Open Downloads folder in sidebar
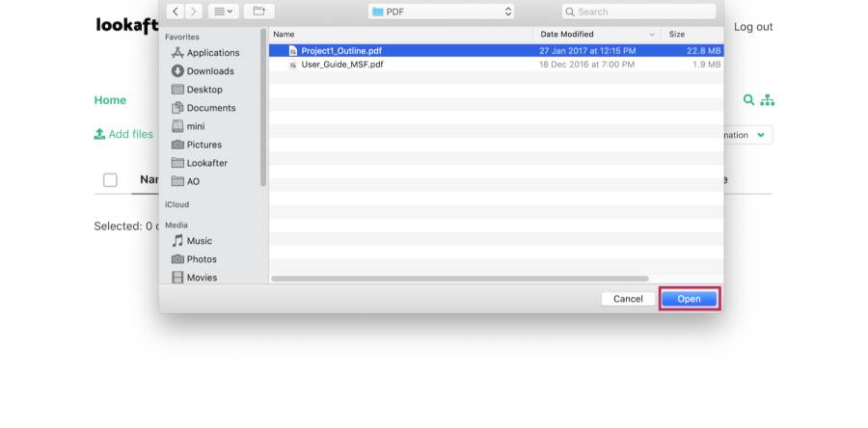This screenshot has width=868, height=428. pyautogui.click(x=209, y=71)
